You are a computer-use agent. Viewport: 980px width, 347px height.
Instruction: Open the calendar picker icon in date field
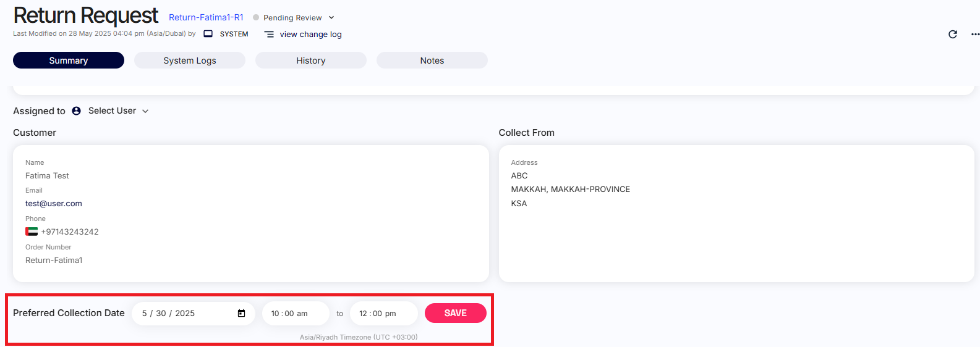(241, 314)
